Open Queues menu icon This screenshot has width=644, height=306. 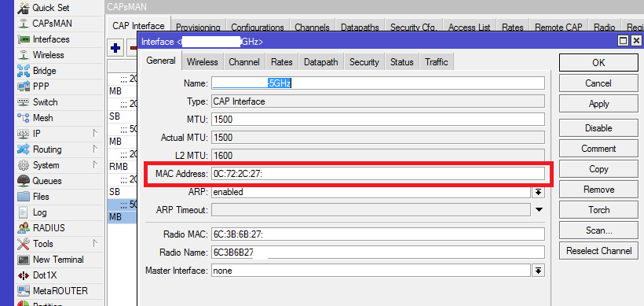pyautogui.click(x=24, y=181)
